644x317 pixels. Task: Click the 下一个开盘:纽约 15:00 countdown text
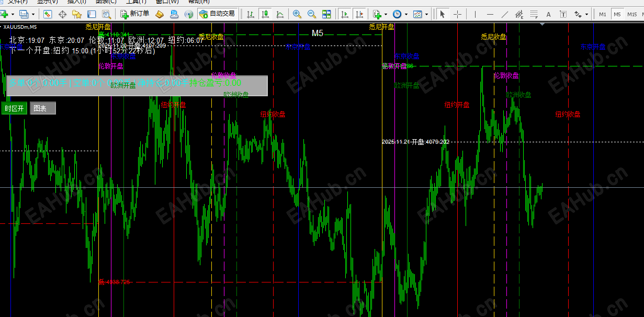82,51
